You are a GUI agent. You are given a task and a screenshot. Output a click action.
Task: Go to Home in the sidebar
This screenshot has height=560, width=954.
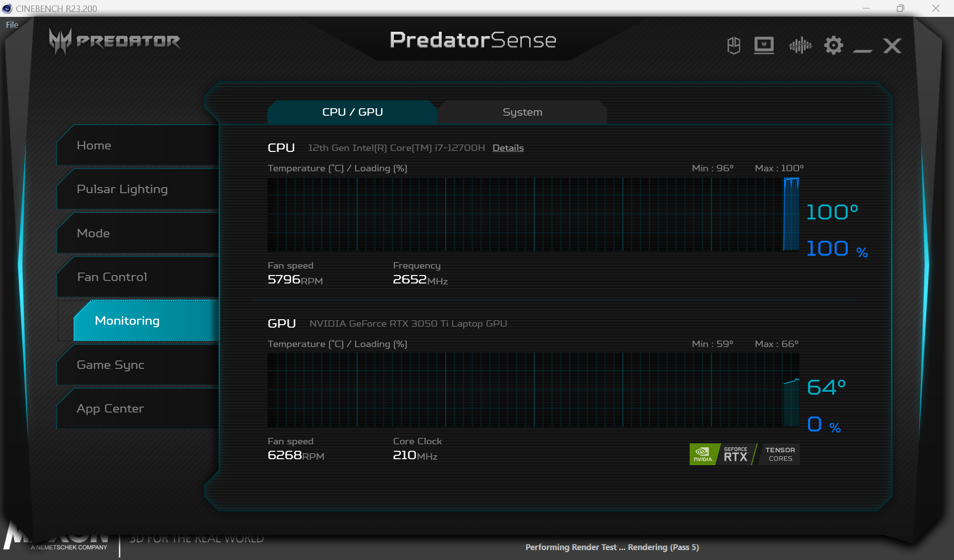pos(138,145)
